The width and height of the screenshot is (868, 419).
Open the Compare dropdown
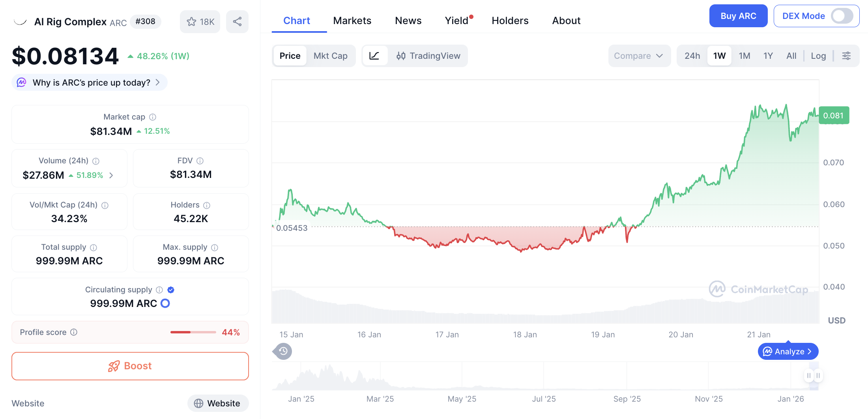638,56
